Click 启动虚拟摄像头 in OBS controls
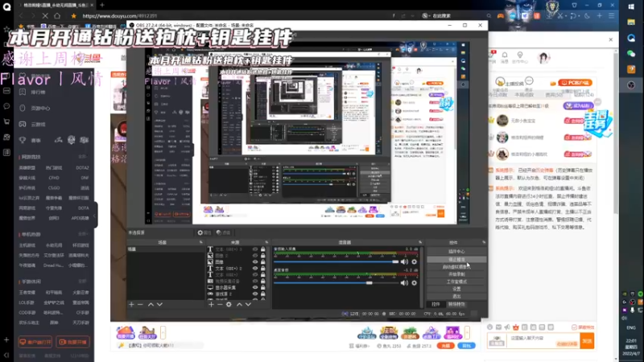The width and height of the screenshot is (644, 362). pyautogui.click(x=456, y=267)
